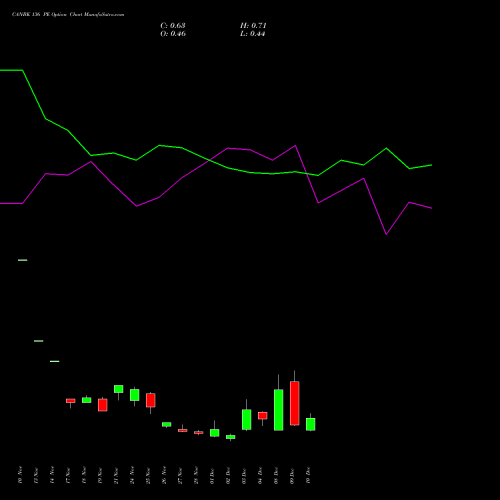
Task: Click the 10 Nov date label
Action: [20, 475]
